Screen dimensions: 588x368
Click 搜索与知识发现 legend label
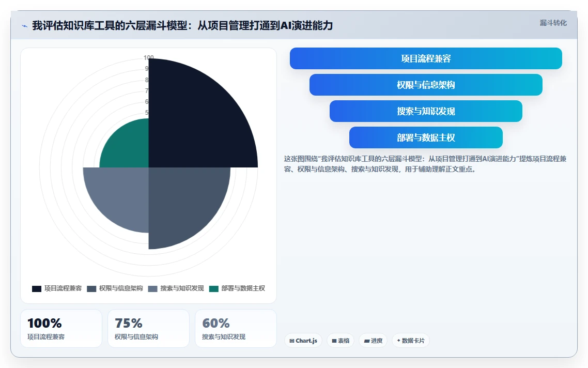point(182,288)
